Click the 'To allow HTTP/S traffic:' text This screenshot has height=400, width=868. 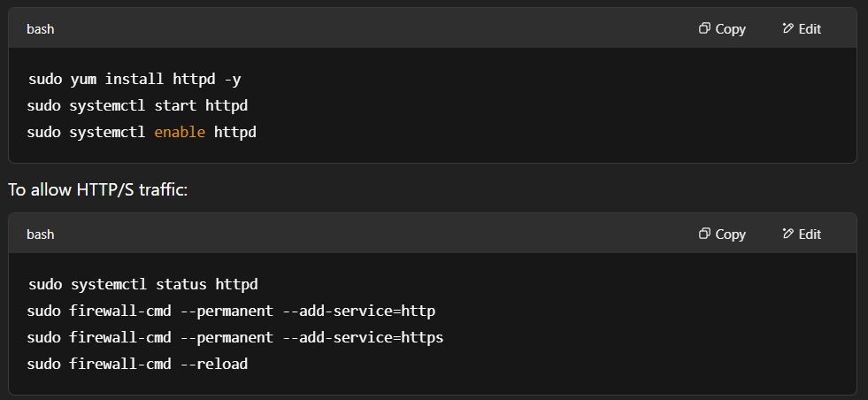pos(98,190)
